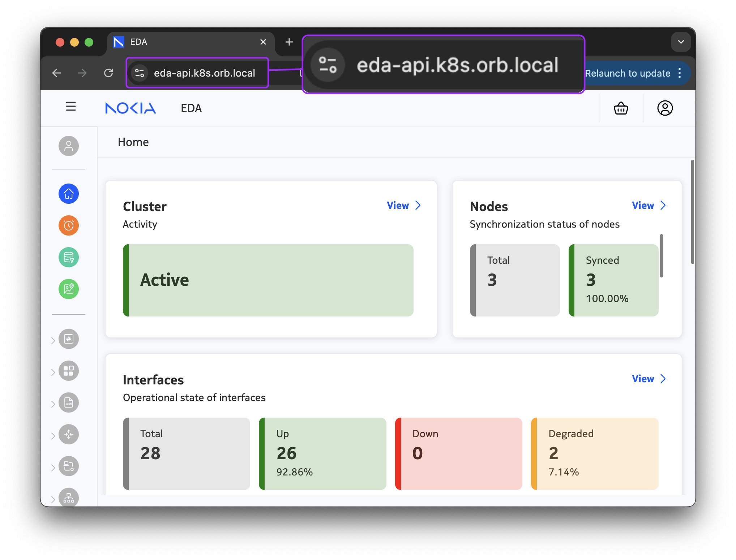
Task: Open the shopping basket icon in the header
Action: pos(621,108)
